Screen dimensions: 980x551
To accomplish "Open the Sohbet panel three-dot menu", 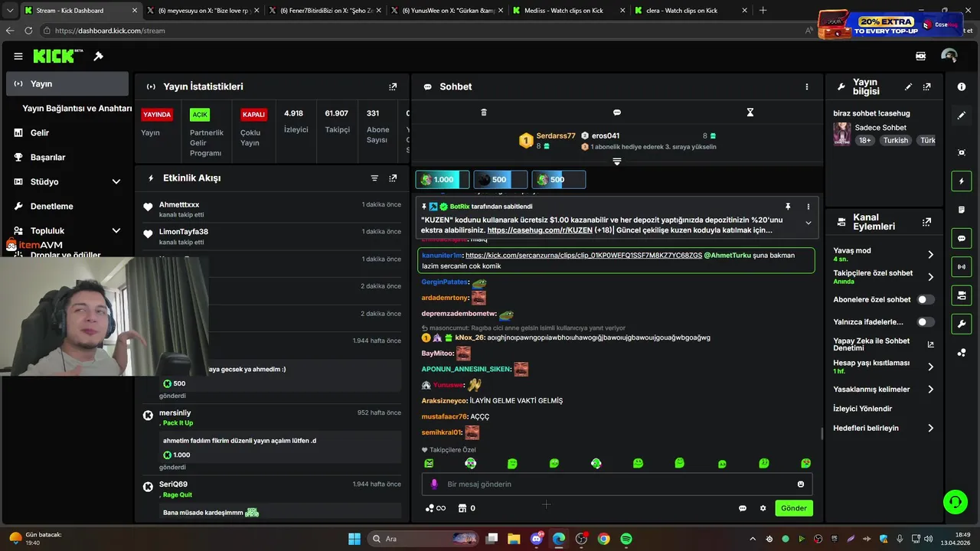I will (806, 86).
